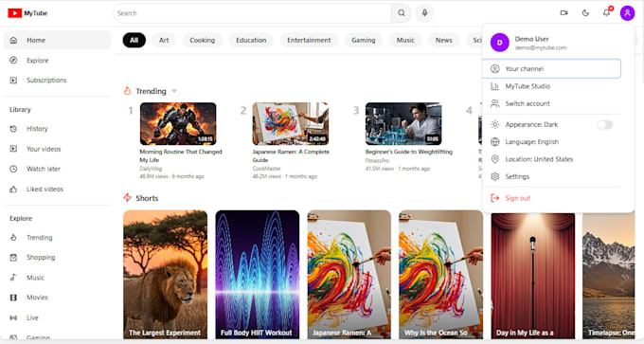The height and width of the screenshot is (344, 644).
Task: Open Location: United States menu entry
Action: click(x=551, y=159)
